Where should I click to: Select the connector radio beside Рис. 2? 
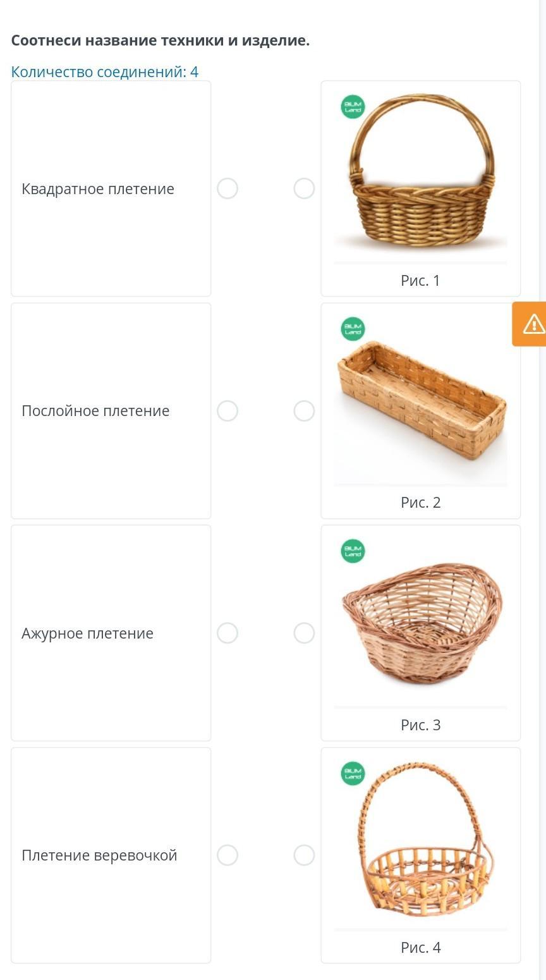304,411
